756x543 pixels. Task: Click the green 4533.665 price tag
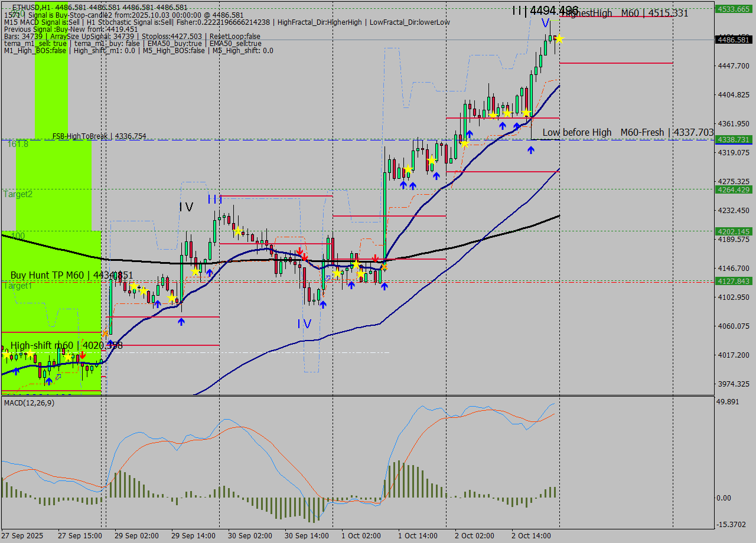point(732,9)
